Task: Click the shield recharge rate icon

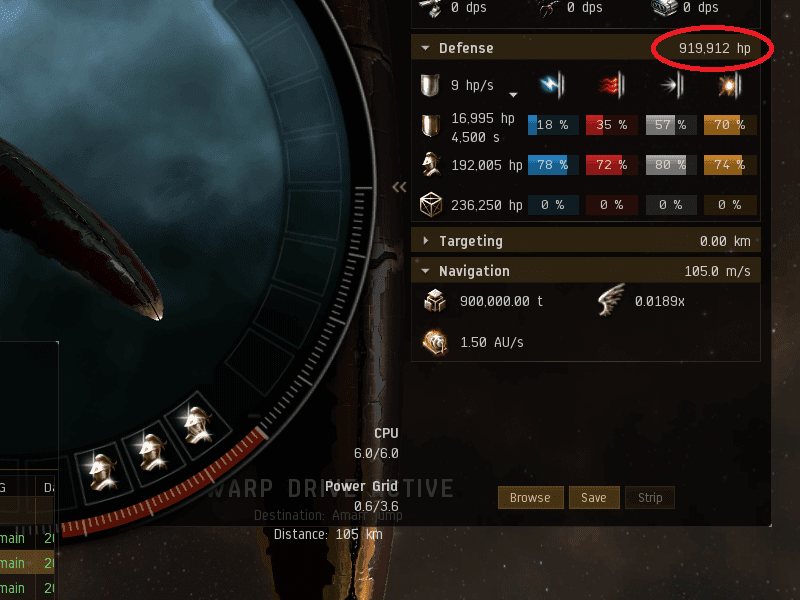Action: pos(430,85)
